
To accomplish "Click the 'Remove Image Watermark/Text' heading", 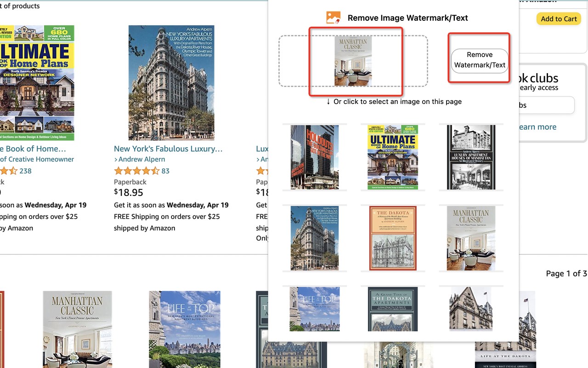I will pos(408,18).
